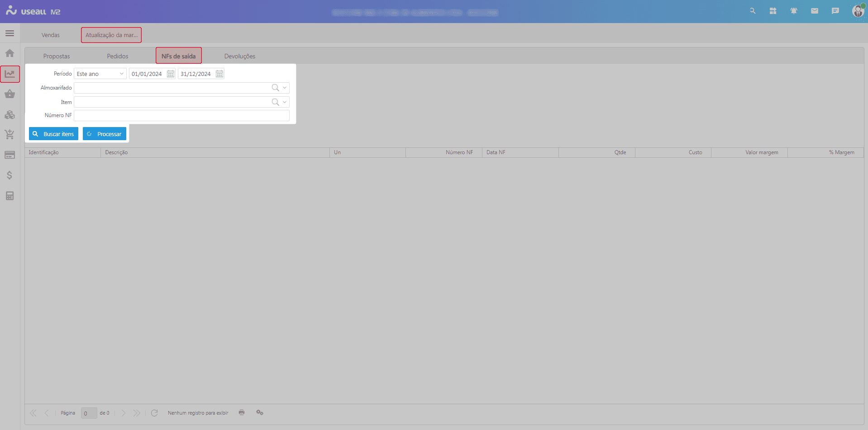
Task: Refresh the grid with reload icon
Action: click(154, 413)
